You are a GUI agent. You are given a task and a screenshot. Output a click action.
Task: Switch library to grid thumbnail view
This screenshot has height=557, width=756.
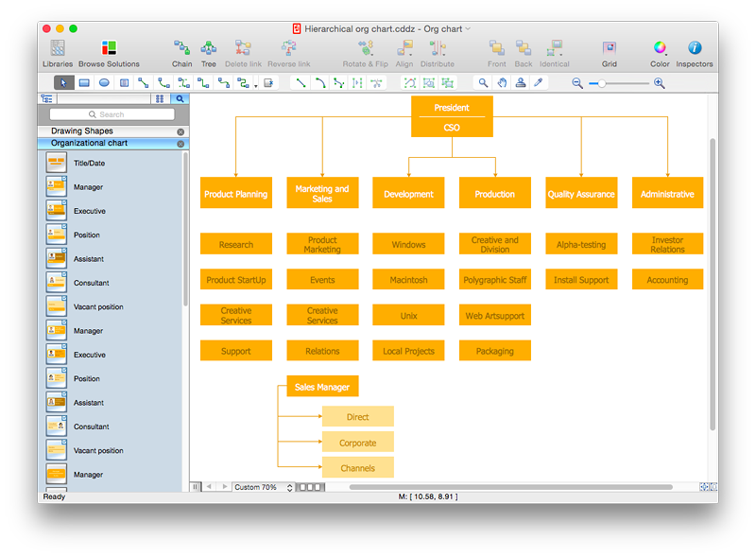[x=160, y=98]
